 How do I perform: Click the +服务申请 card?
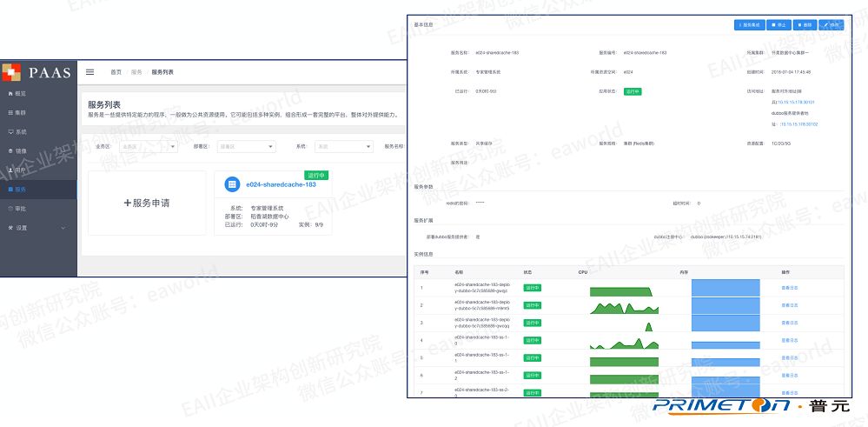tap(147, 203)
